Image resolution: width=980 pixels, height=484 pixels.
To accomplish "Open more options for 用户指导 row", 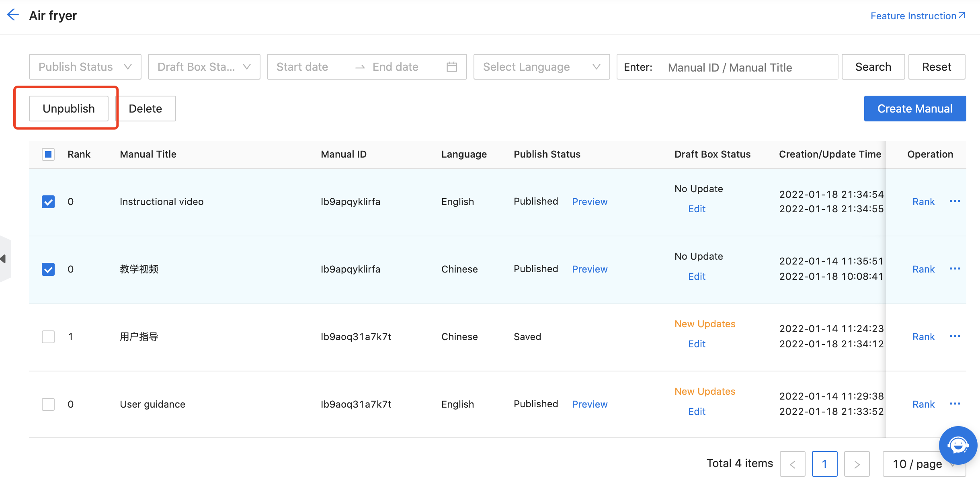I will [955, 336].
